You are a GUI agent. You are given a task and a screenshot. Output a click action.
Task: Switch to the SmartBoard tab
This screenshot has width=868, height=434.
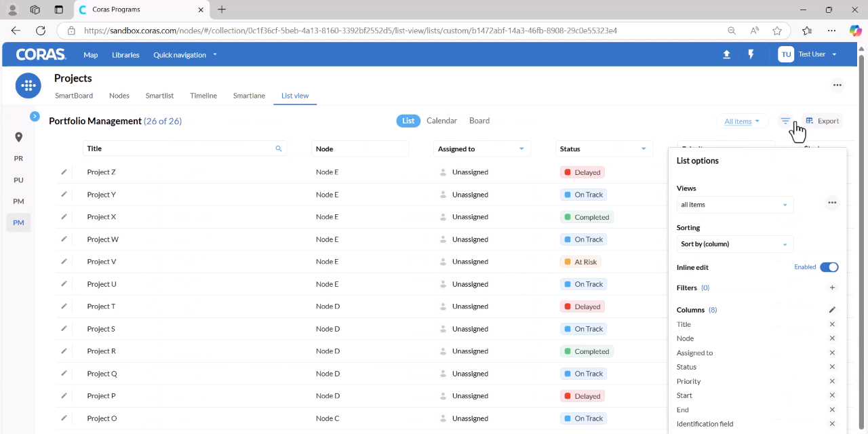coord(74,96)
